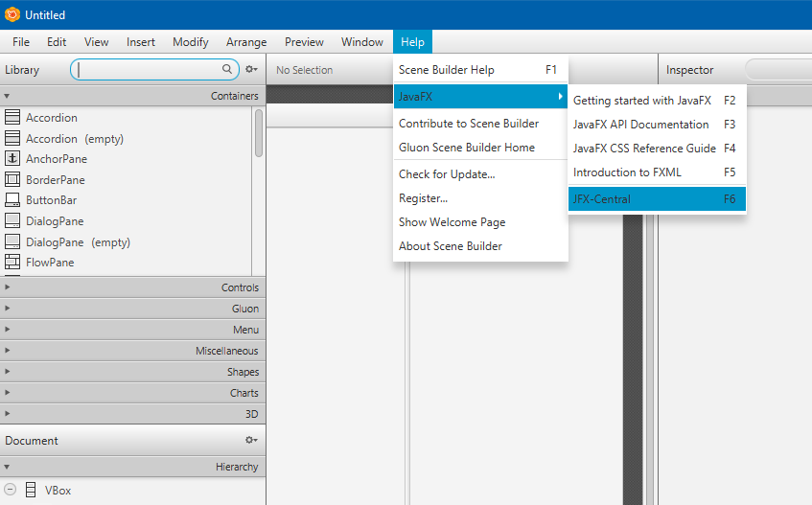The image size is (812, 505).
Task: Open Getting started with JavaFX
Action: pos(657,101)
